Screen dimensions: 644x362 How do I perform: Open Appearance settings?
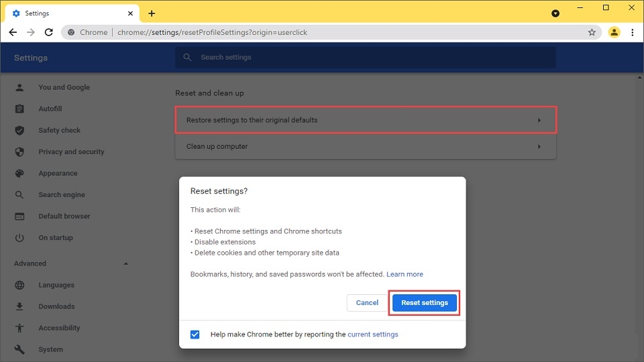[58, 173]
